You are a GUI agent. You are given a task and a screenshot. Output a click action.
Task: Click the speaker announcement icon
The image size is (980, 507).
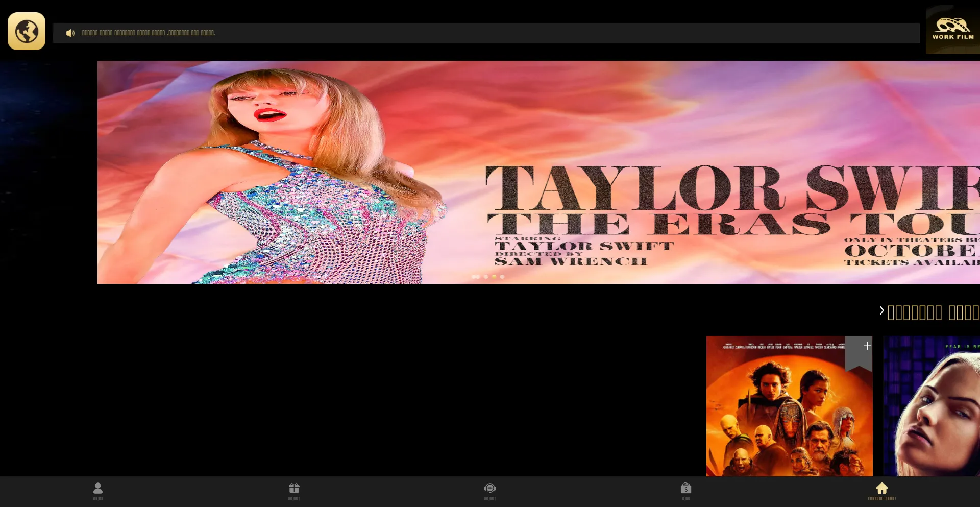[70, 33]
